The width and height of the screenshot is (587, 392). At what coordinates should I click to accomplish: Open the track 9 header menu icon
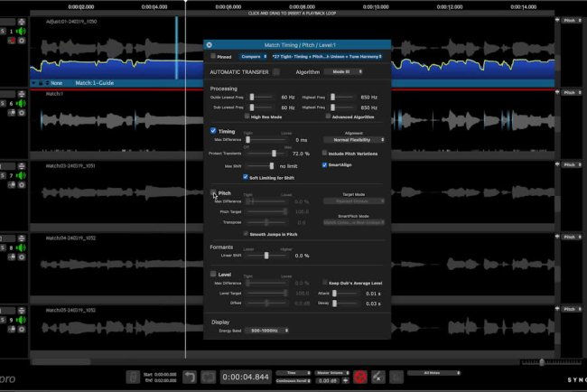[22, 311]
